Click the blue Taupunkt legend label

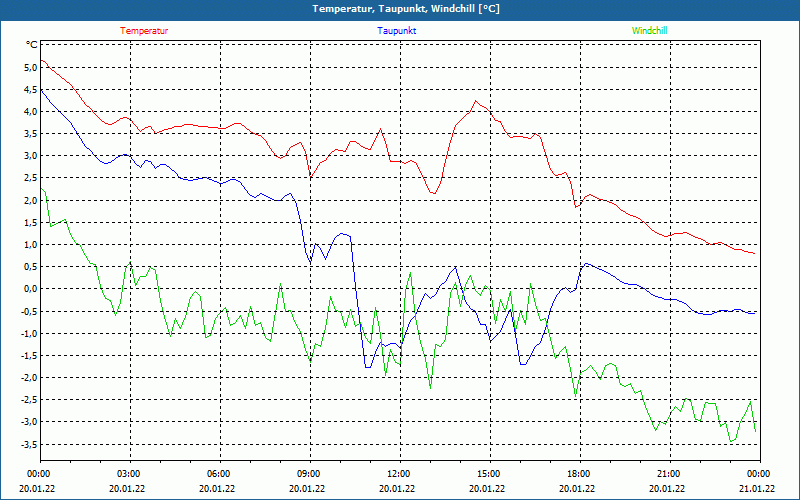396,31
